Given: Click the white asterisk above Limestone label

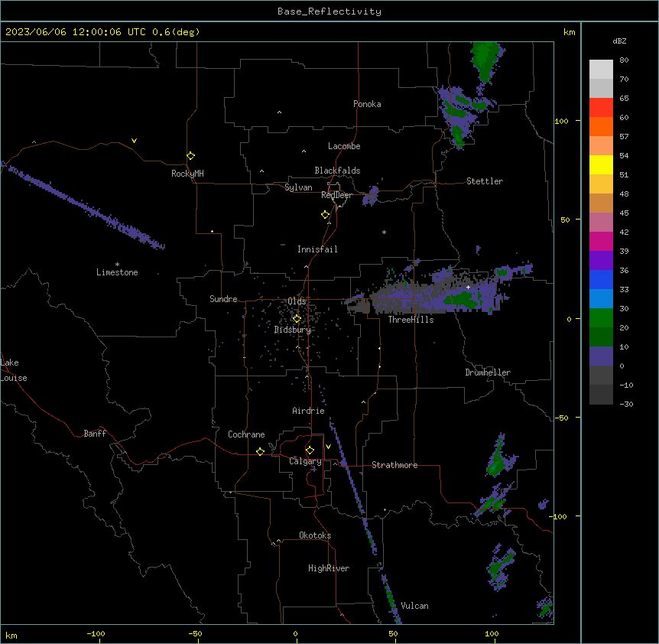Looking at the screenshot, I should click(x=117, y=265).
